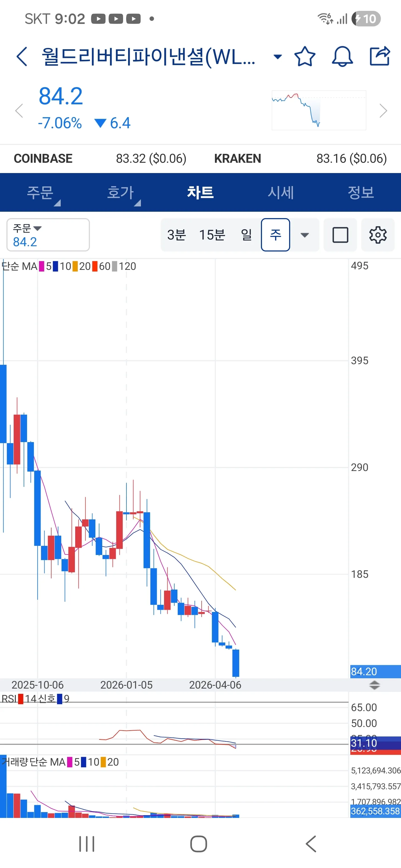Go to previous coin with left chevron
This screenshot has width=401, height=868.
pos(19,110)
